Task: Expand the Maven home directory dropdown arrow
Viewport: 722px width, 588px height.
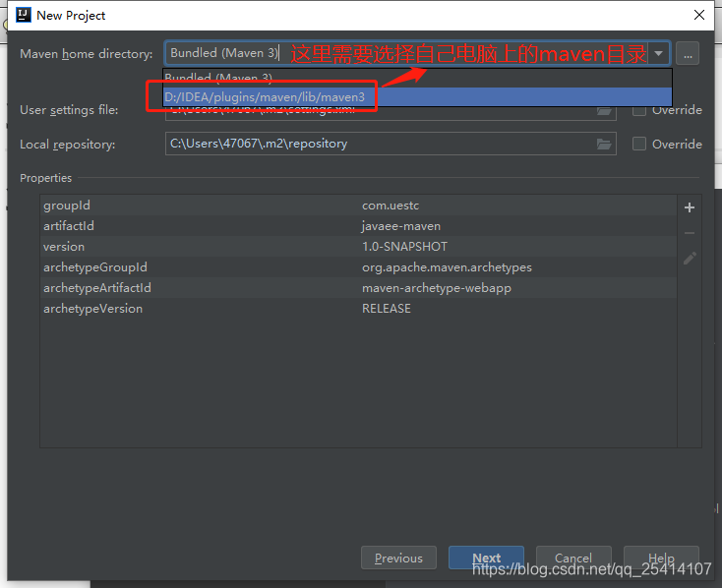Action: coord(658,53)
